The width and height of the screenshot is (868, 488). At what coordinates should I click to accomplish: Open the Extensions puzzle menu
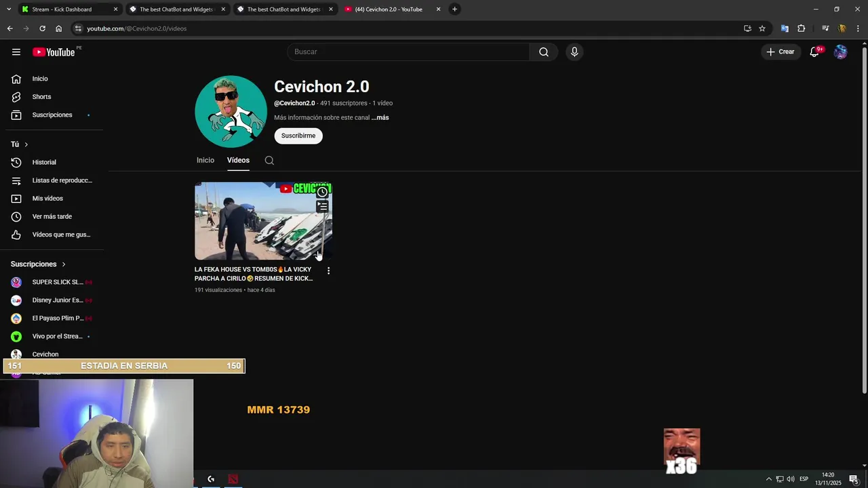coord(802,28)
